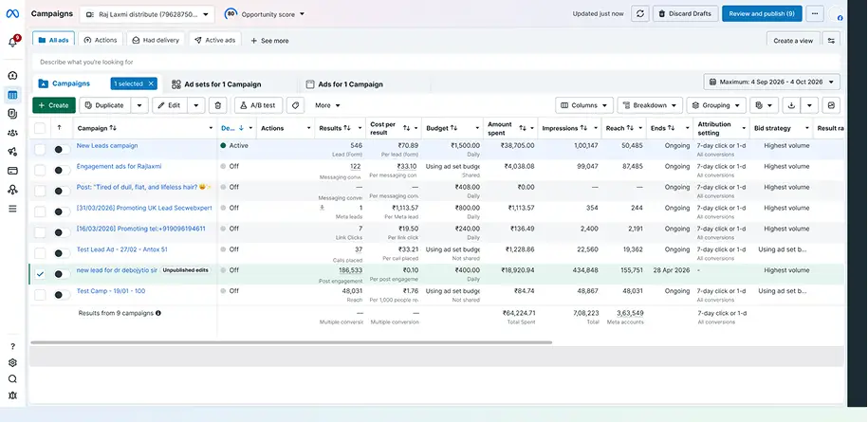868x423 pixels.
Task: Click the results info icon beside 9 campaigns
Action: click(158, 313)
